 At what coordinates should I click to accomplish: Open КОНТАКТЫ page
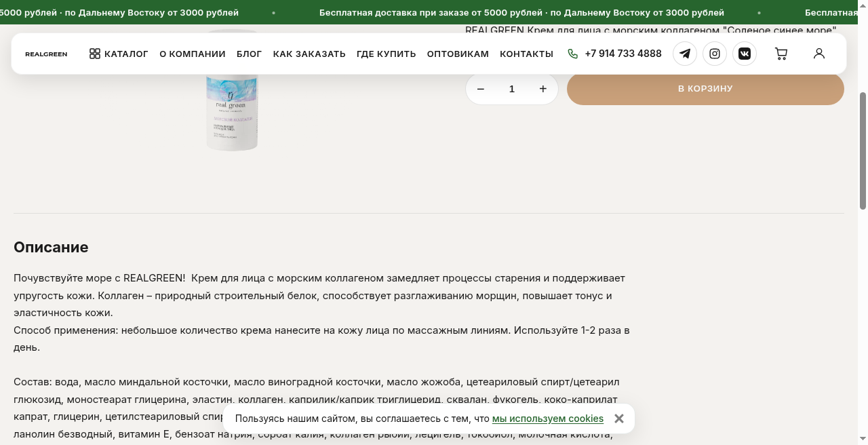pos(527,54)
